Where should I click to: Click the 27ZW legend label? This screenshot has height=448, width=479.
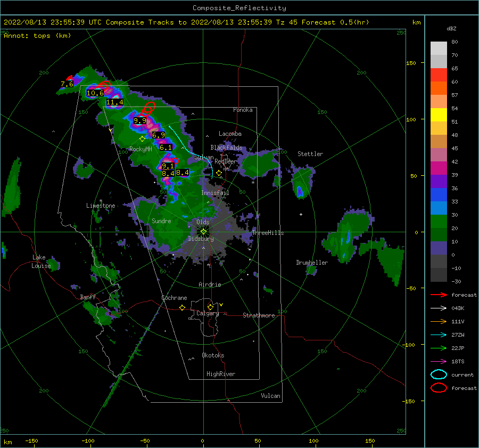point(458,335)
